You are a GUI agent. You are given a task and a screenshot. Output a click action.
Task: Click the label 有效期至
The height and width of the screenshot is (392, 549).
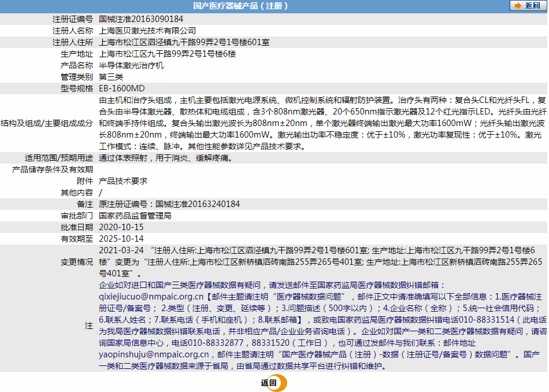[77, 239]
